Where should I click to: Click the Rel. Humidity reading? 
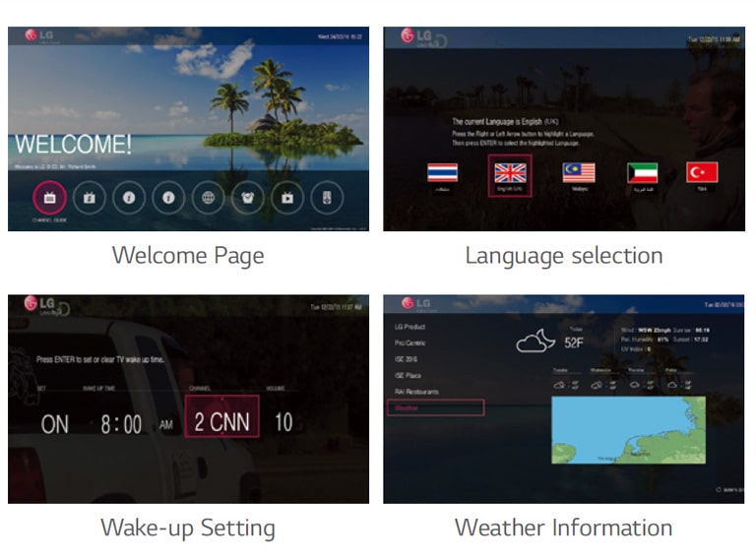645,340
